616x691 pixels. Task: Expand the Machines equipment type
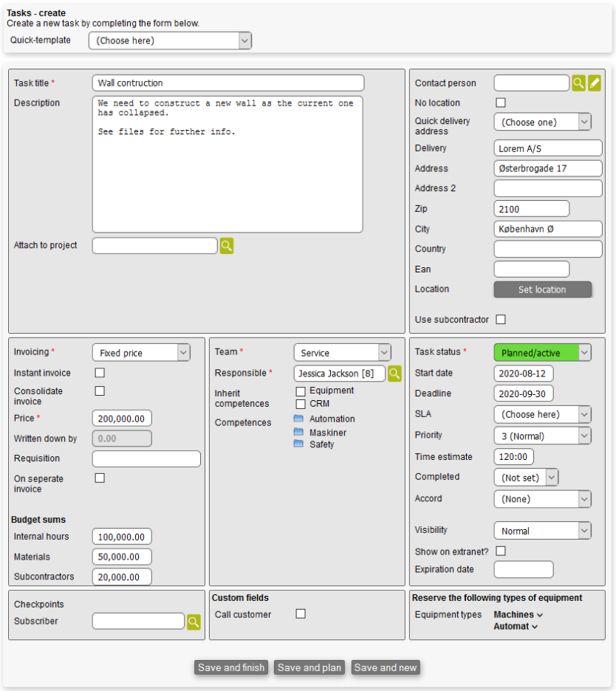pos(518,614)
